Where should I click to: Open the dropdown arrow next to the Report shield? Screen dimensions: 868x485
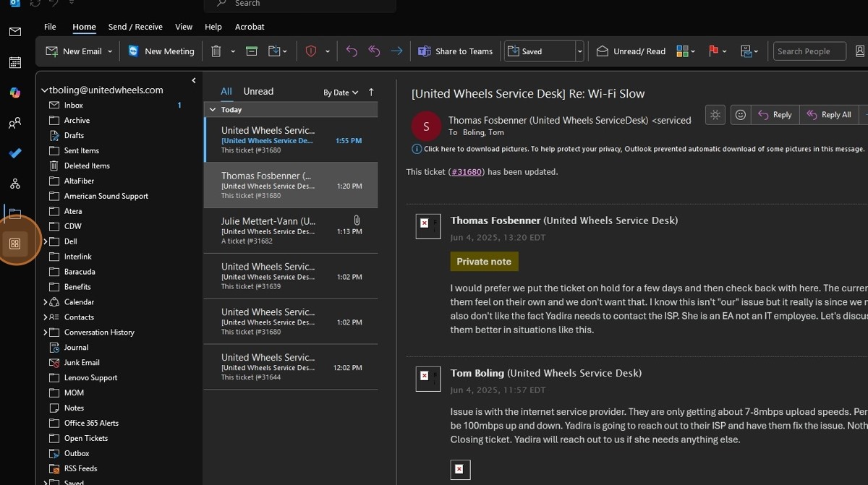coord(328,52)
